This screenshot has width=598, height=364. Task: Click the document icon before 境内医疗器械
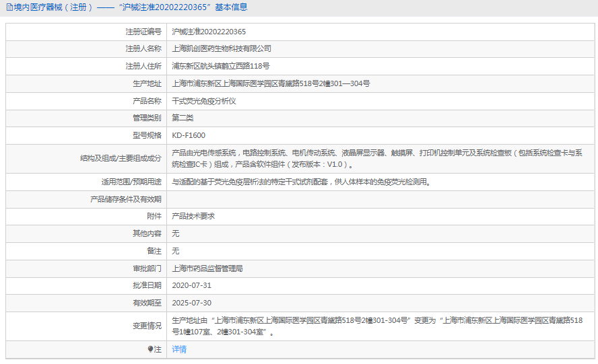coord(9,7)
